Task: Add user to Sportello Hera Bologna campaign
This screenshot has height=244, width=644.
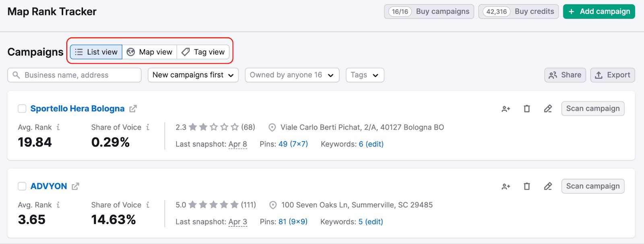Action: [x=506, y=108]
